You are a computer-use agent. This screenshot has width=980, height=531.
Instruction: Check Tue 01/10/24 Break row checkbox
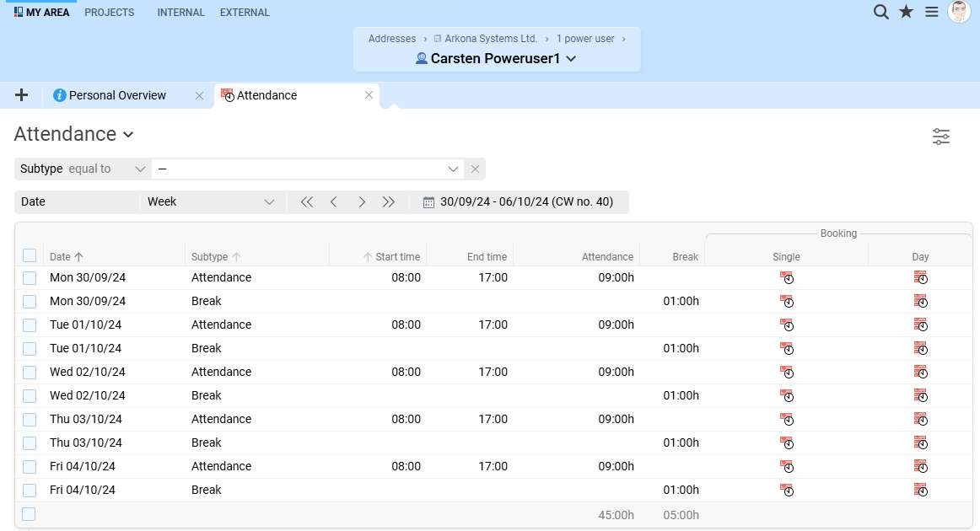click(x=30, y=349)
